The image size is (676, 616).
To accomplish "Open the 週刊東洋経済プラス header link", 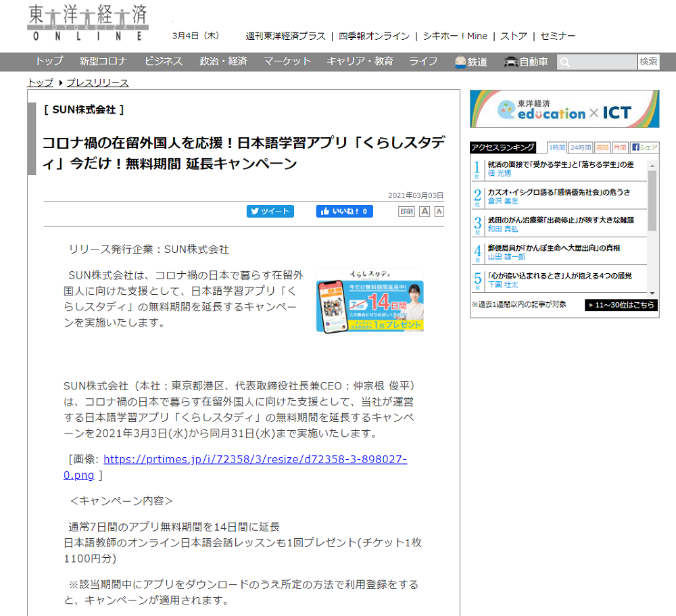I will [285, 37].
